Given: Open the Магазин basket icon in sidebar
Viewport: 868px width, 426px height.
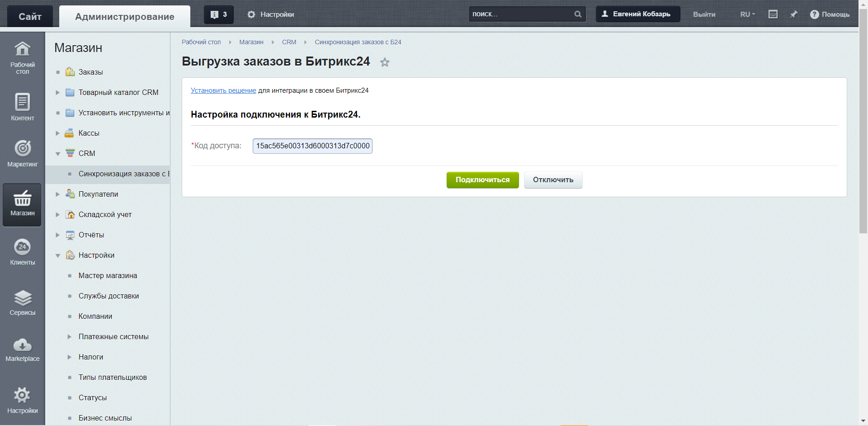Looking at the screenshot, I should coord(22,198).
